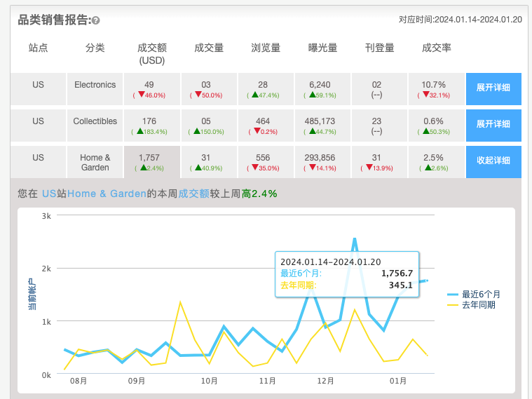Click Electronics 浏览量 cell 28
Image resolution: width=532 pixels, height=399 pixels.
coord(266,88)
